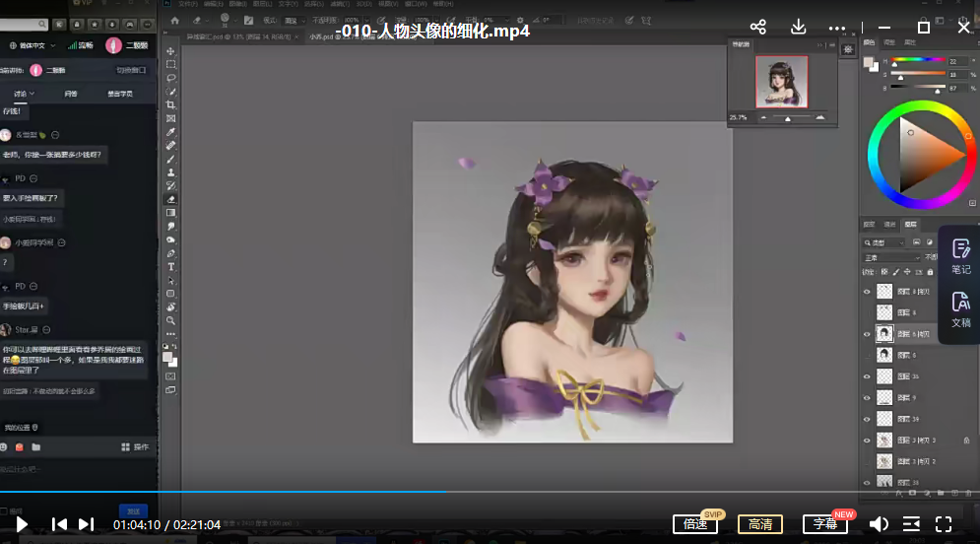Image resolution: width=980 pixels, height=544 pixels.
Task: Toggle the 字幕 subtitles button
Action: click(824, 524)
